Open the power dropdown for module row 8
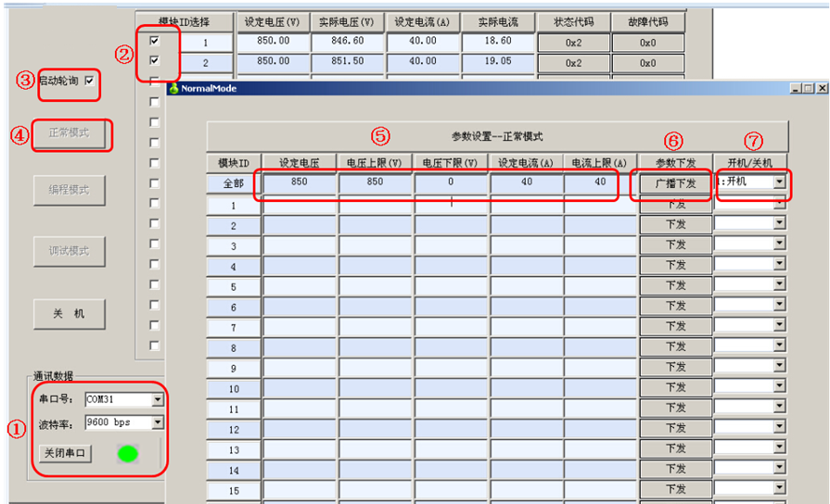The width and height of the screenshot is (830, 504). tap(779, 346)
